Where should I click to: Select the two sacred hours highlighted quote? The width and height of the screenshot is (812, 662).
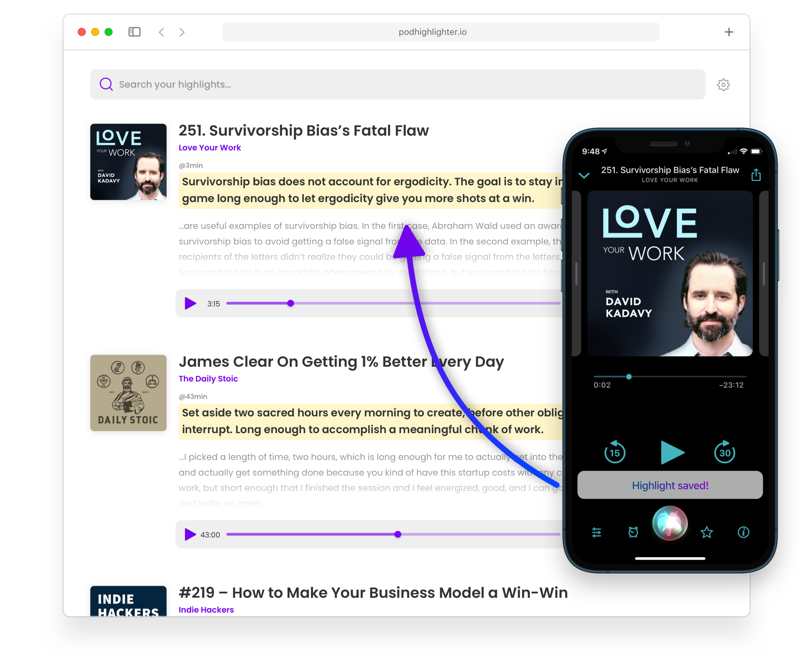click(371, 421)
